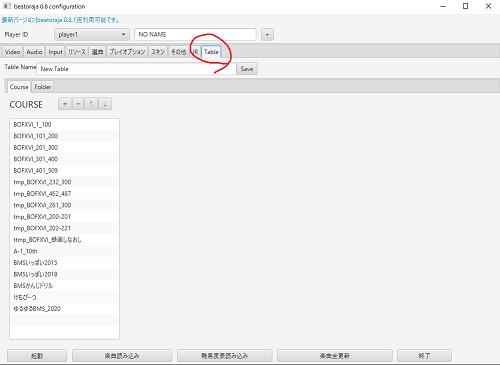Close the beatoraja configuration window
Viewport: 500px width, 365px height.
click(x=488, y=6)
